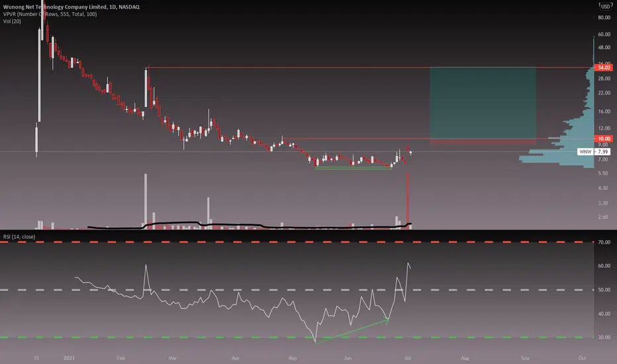Click the 40.00 RSI scale label

point(604,314)
